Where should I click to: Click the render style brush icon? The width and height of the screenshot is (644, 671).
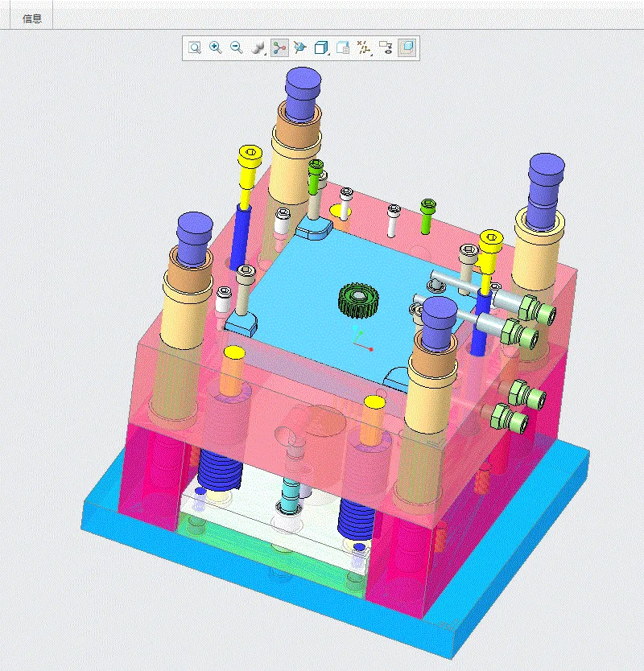coord(256,47)
